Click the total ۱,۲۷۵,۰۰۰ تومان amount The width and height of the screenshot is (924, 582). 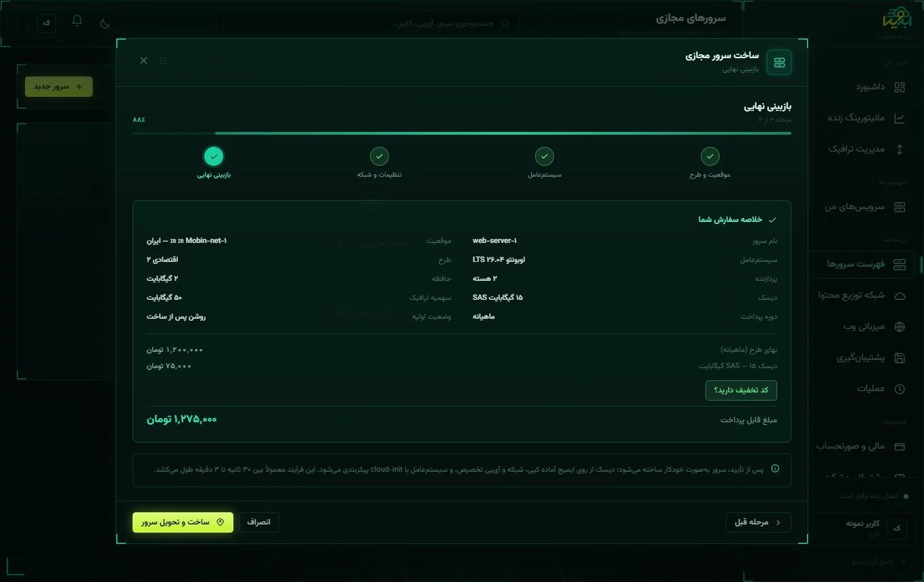182,420
